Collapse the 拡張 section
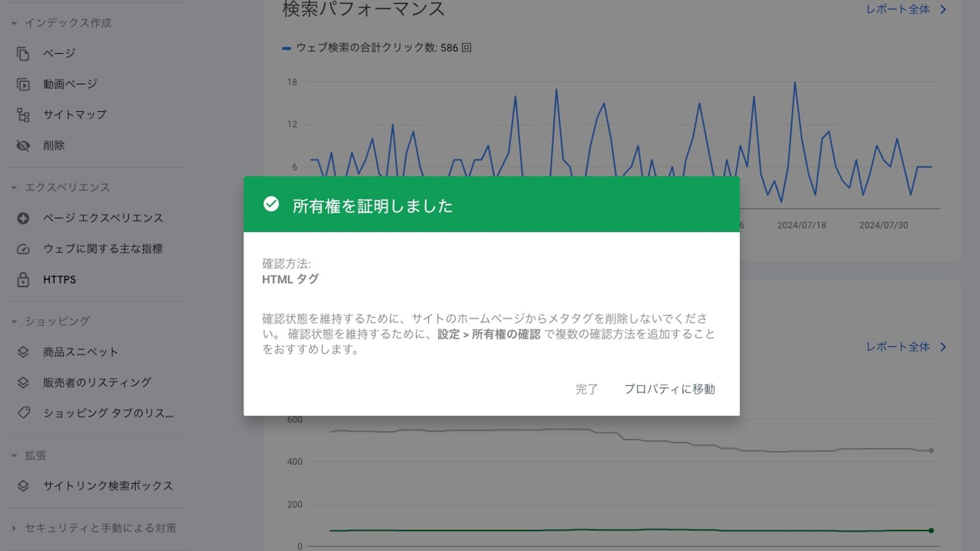Viewport: 980px width, 551px height. pyautogui.click(x=14, y=455)
